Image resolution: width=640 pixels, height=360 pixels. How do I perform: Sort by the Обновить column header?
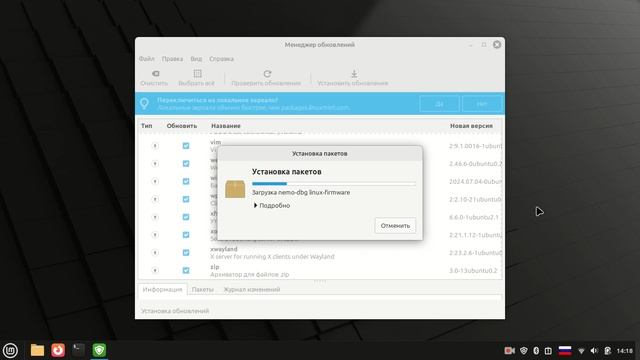point(182,126)
